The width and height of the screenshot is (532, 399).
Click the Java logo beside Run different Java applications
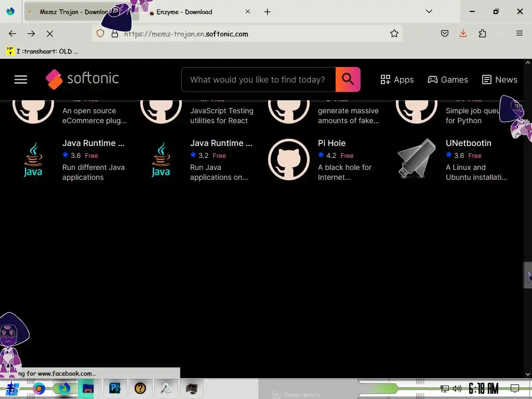[33, 159]
